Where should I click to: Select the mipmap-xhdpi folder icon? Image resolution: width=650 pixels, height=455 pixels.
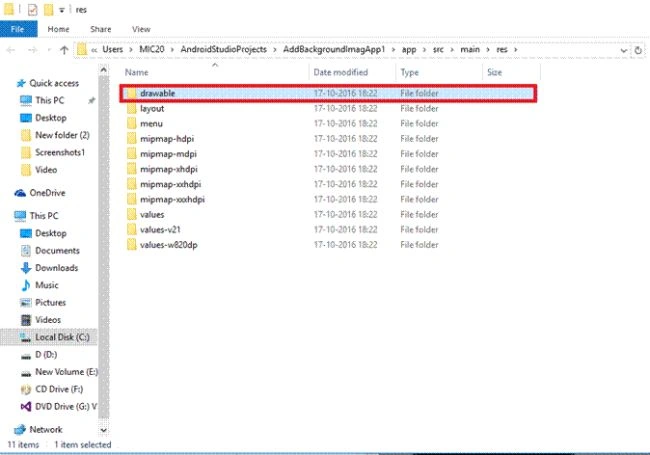[132, 169]
